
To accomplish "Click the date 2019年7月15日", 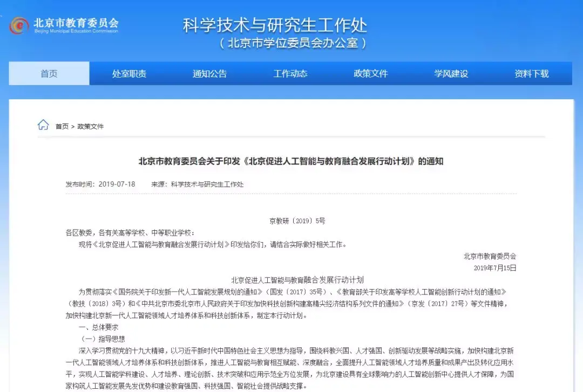I will click(x=495, y=268).
